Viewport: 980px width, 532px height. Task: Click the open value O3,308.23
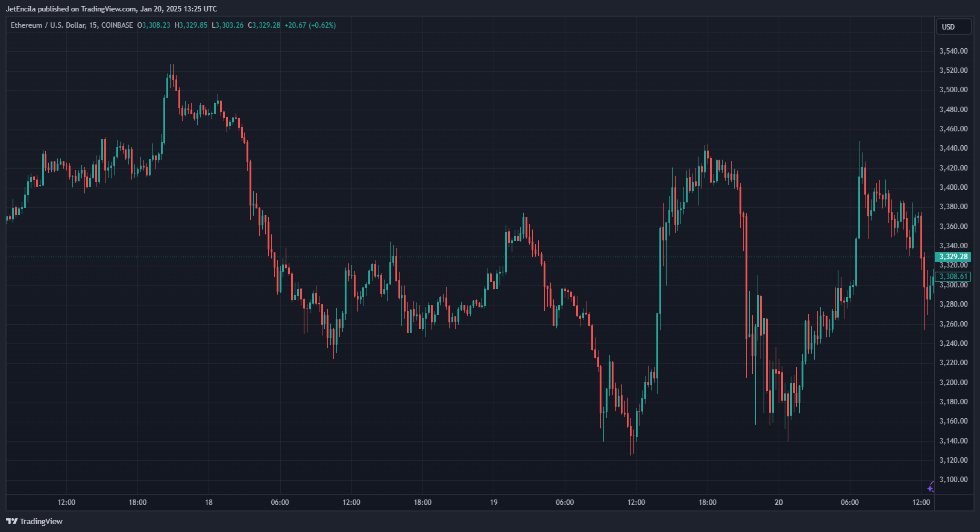click(154, 25)
